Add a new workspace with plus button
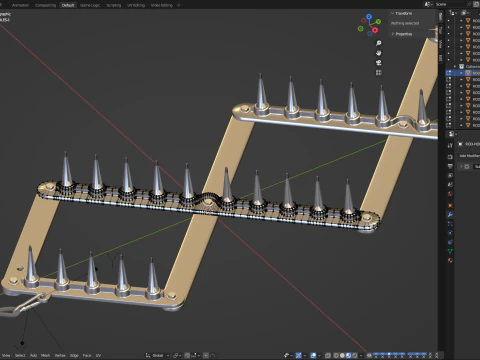Image resolution: width=480 pixels, height=360 pixels. pyautogui.click(x=179, y=5)
